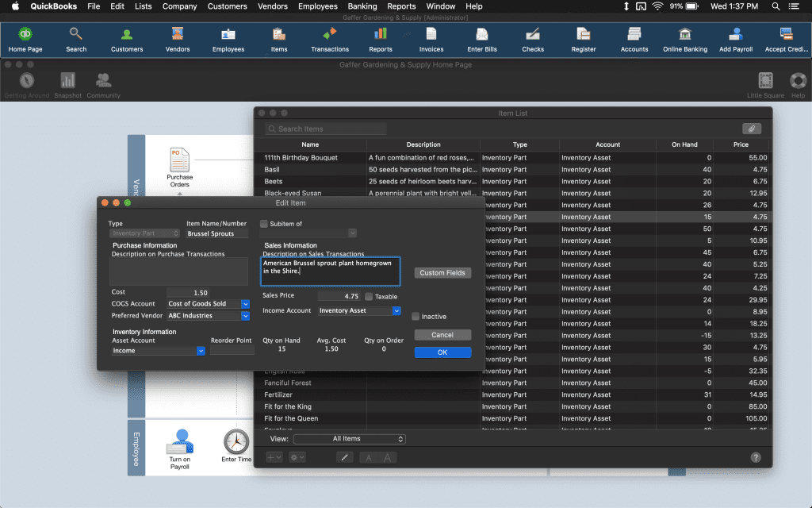Open the Banking menu

(362, 6)
